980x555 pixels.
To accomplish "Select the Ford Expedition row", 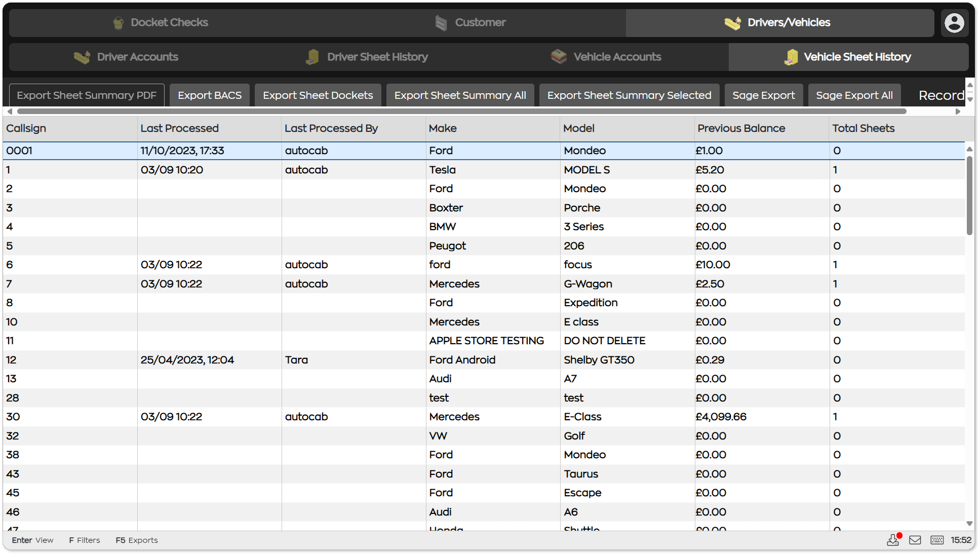I will pyautogui.click(x=484, y=303).
